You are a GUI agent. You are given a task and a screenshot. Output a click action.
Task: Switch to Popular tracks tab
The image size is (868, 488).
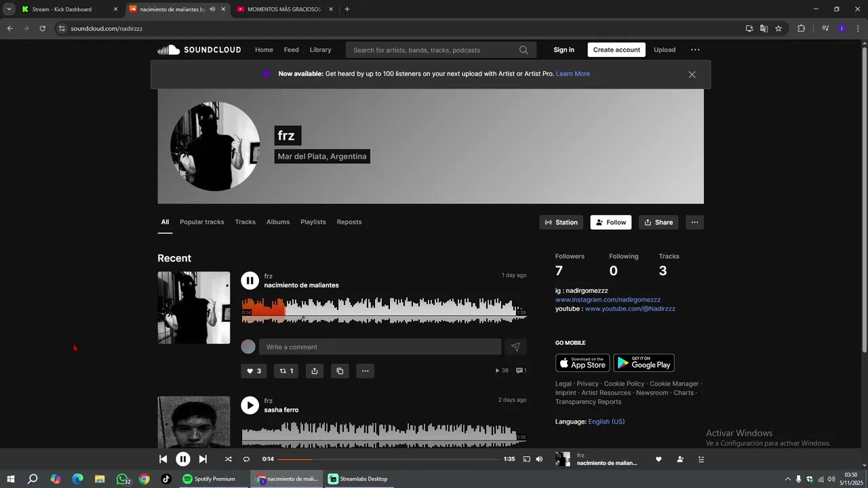[201, 222]
